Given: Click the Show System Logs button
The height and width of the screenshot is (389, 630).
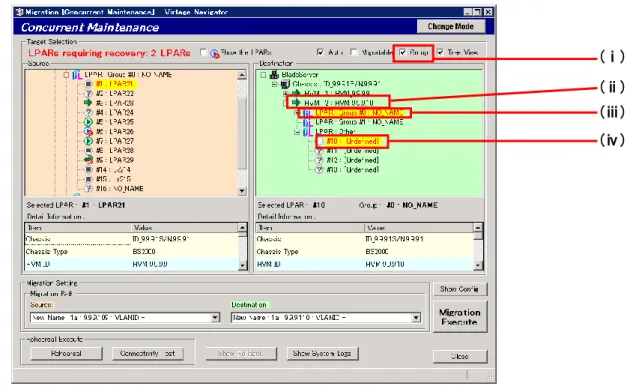Looking at the screenshot, I should pyautogui.click(x=322, y=354).
